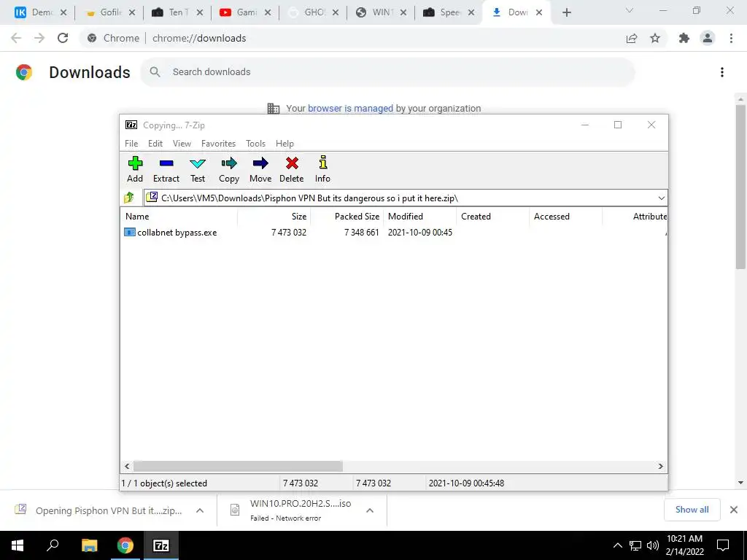Open a new Chrome tab
This screenshot has height=560, width=747.
click(x=566, y=12)
